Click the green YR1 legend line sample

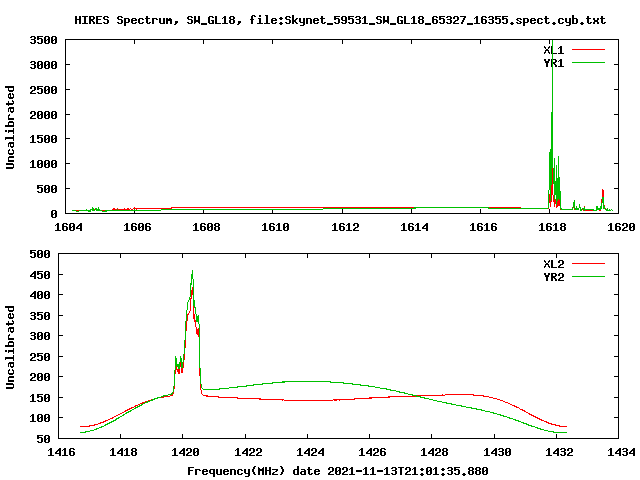(x=588, y=63)
